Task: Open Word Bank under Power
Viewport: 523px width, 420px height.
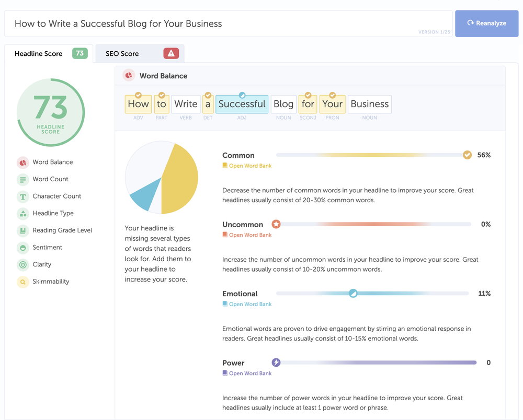Action: (x=247, y=374)
